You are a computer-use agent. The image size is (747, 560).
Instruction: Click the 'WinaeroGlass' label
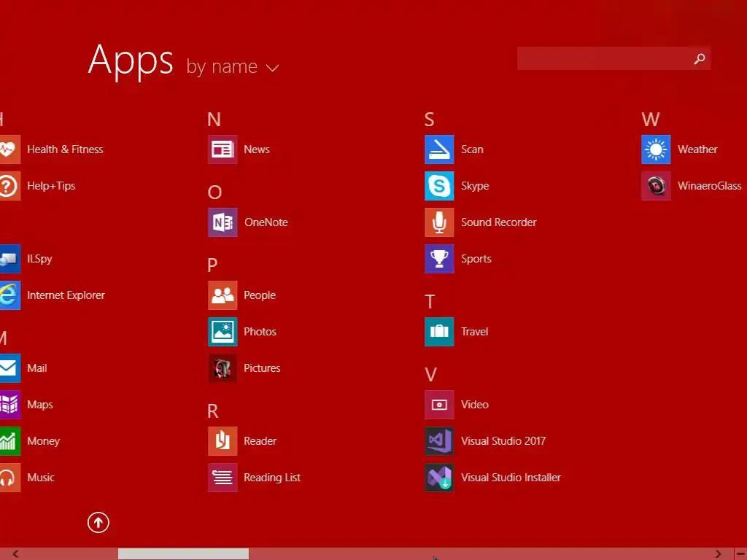tap(709, 186)
